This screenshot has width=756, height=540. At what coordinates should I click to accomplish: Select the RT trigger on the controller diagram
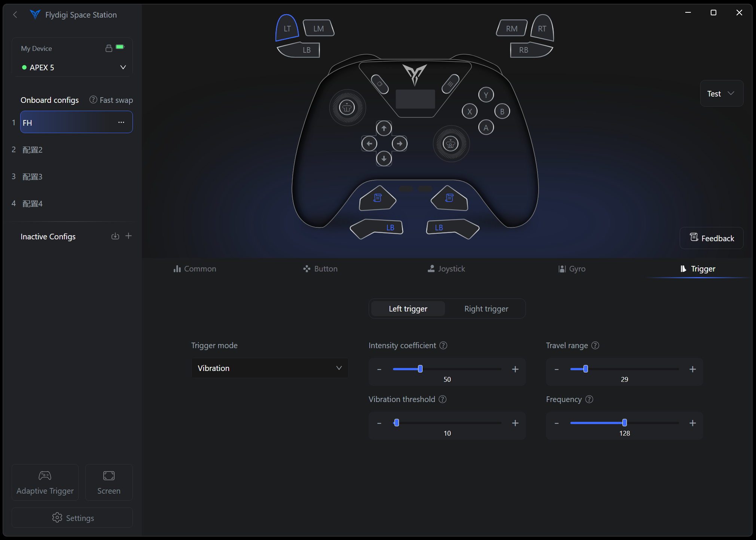pyautogui.click(x=542, y=28)
